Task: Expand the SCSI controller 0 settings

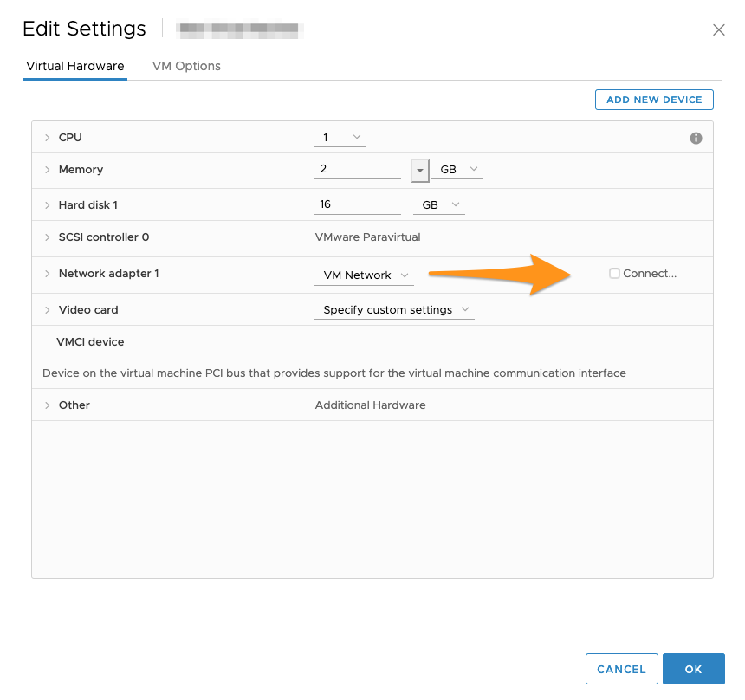Action: pyautogui.click(x=46, y=237)
